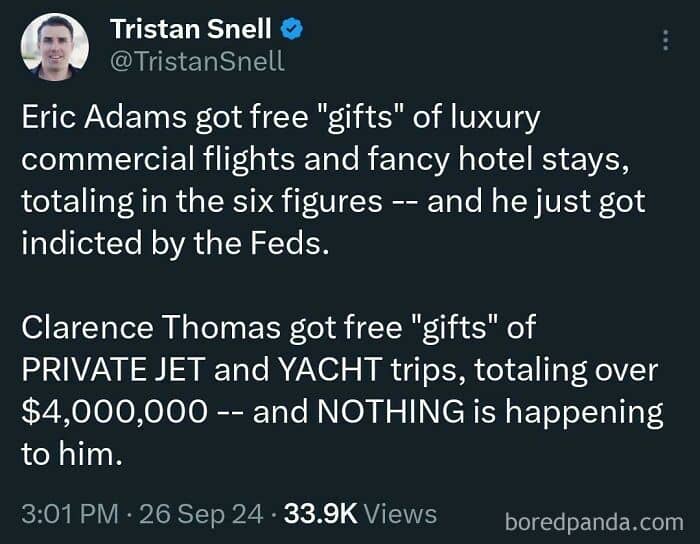Click the boredpanda.com watermark
This screenshot has height=544, width=700.
[x=593, y=521]
